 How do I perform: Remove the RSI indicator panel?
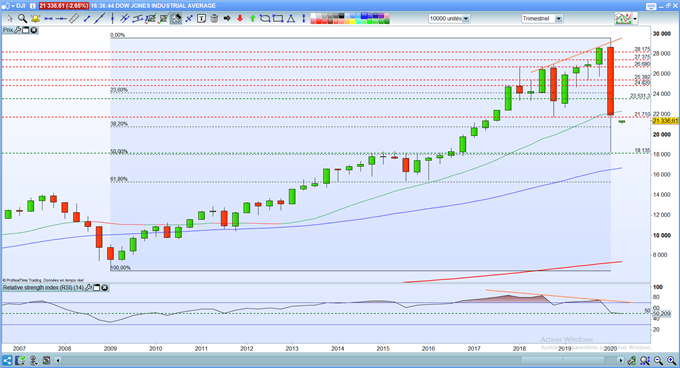point(105,287)
